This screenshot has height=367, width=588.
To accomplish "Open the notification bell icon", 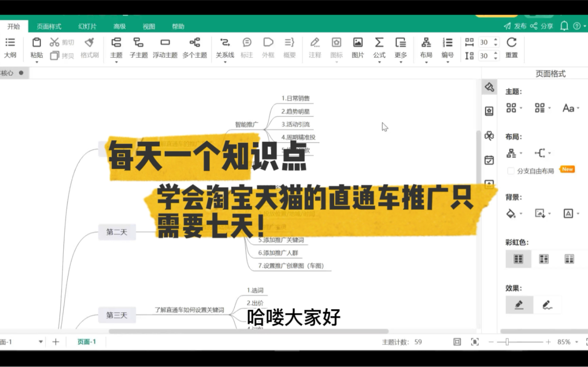I will click(564, 26).
